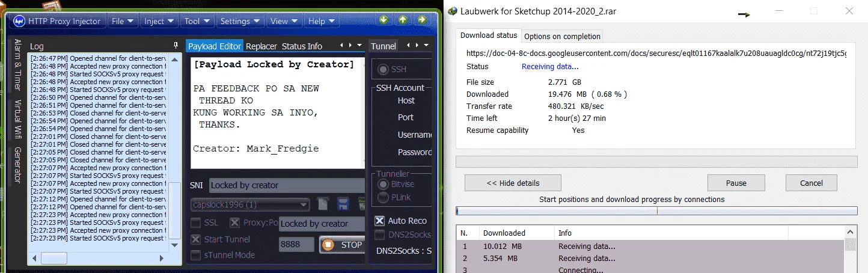868x273 pixels.
Task: Open the Tool menu dropdown
Action: 198,21
